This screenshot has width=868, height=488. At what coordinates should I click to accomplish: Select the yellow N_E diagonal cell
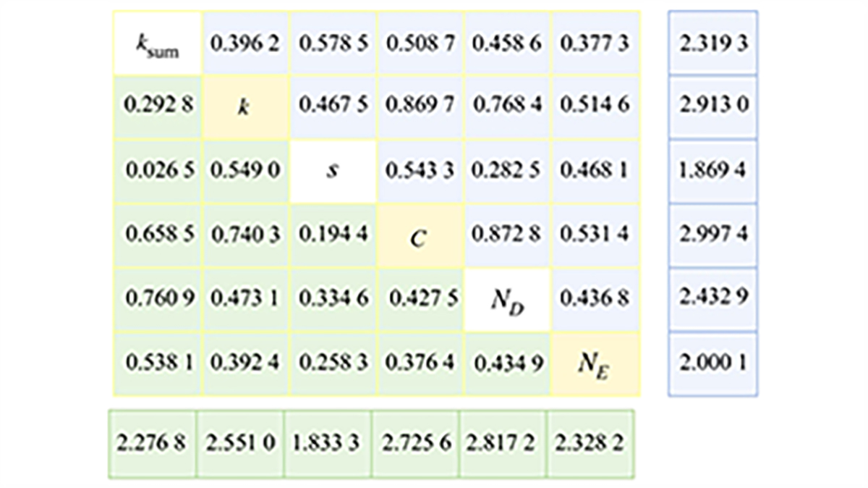595,362
